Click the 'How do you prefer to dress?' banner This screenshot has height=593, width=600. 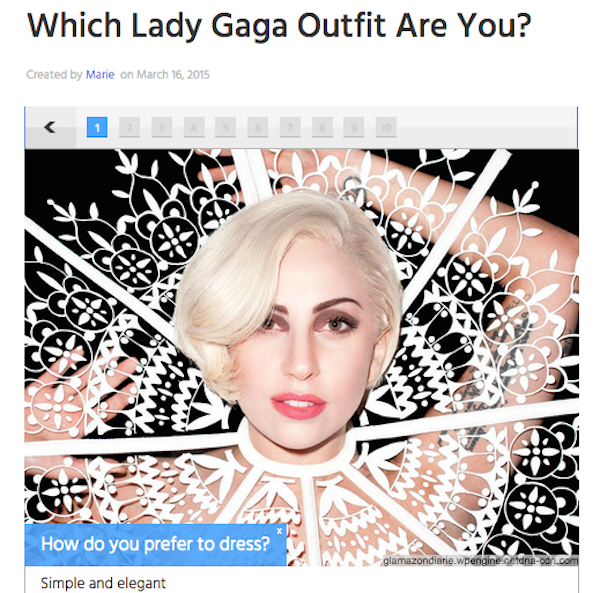click(x=155, y=545)
